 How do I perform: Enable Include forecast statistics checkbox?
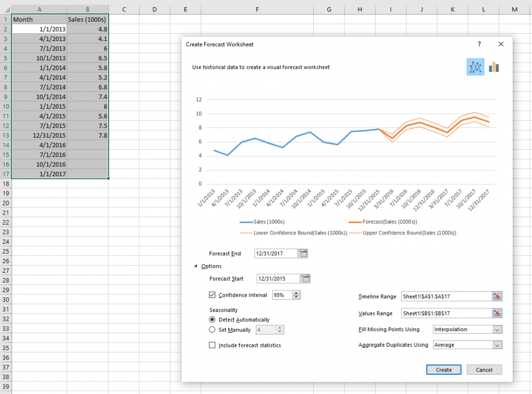coord(212,345)
